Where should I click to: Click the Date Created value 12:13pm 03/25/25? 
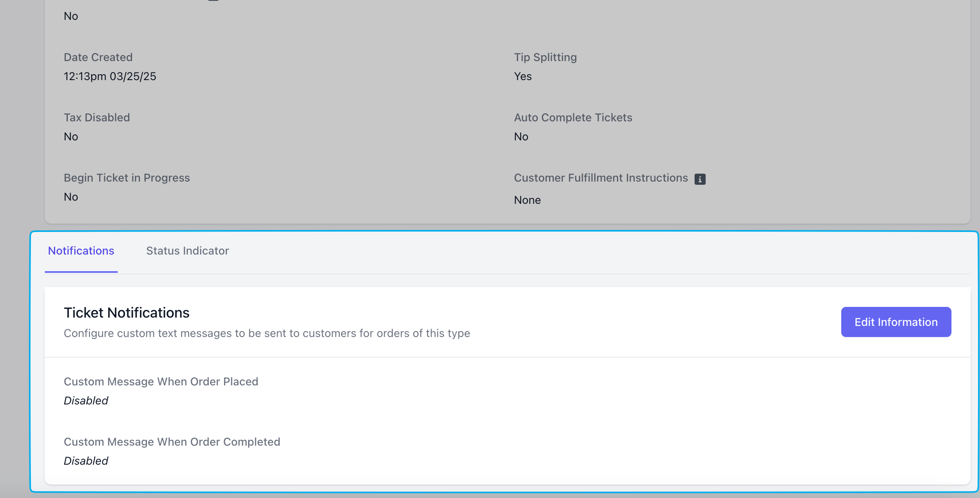pyautogui.click(x=110, y=77)
